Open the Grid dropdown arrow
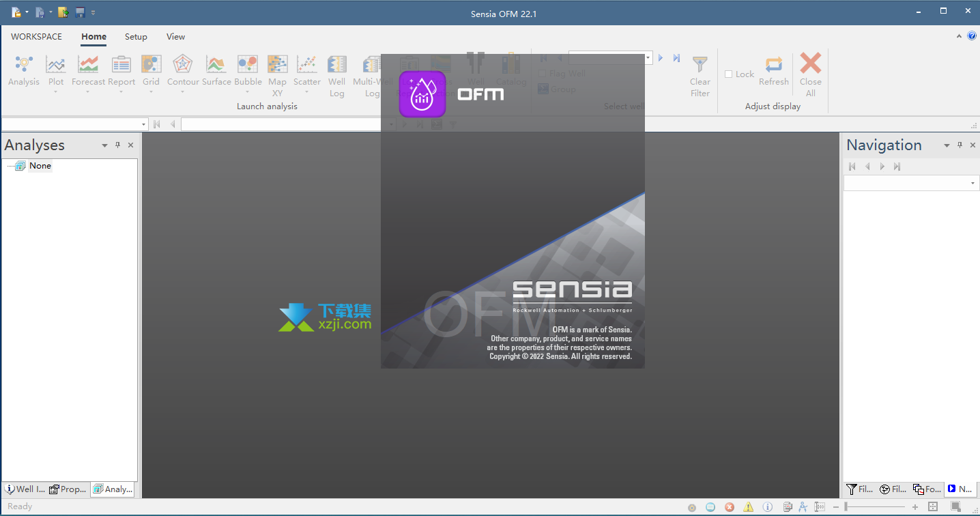 151,91
